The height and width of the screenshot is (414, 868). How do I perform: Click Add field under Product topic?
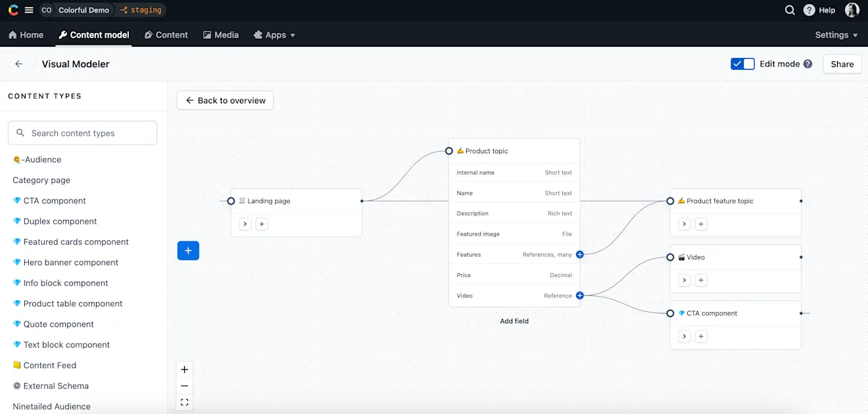514,321
